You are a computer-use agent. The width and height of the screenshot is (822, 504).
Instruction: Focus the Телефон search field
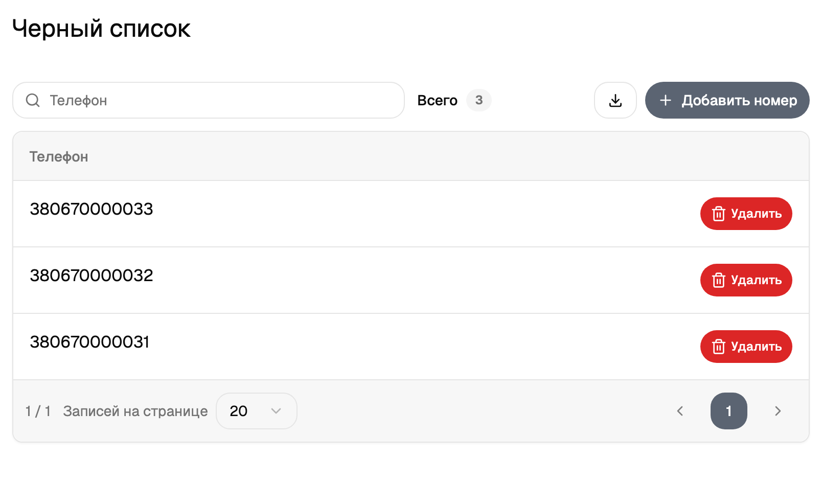[x=209, y=100]
